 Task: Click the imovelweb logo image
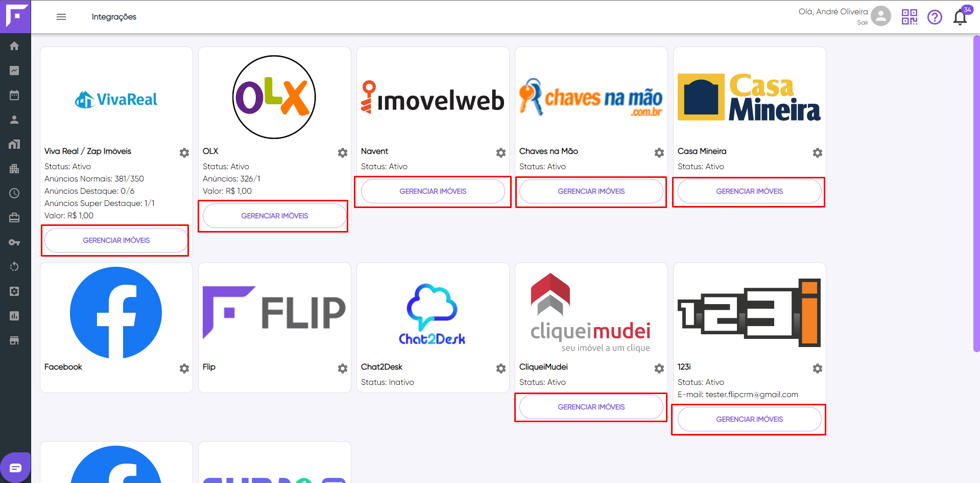pos(433,97)
